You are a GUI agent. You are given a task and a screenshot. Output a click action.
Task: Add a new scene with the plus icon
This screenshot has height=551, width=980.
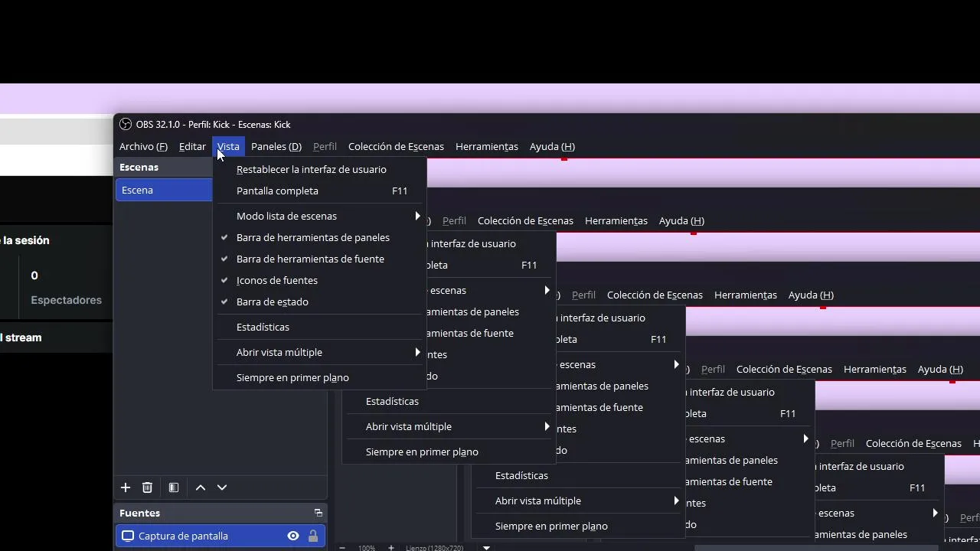pos(126,487)
